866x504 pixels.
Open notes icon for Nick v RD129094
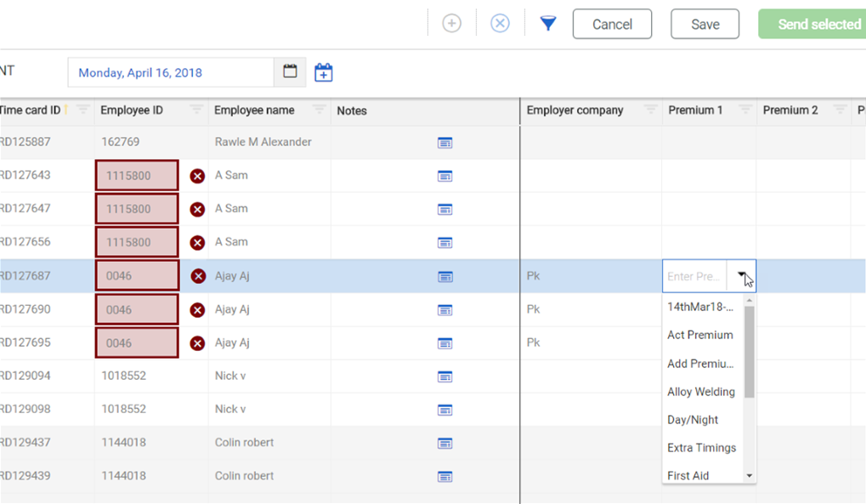[444, 377]
